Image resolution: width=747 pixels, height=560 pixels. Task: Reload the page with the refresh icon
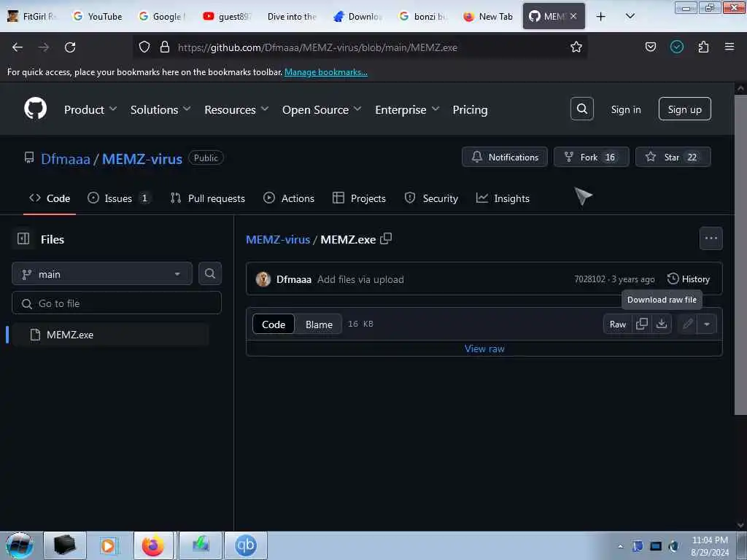[x=70, y=47]
